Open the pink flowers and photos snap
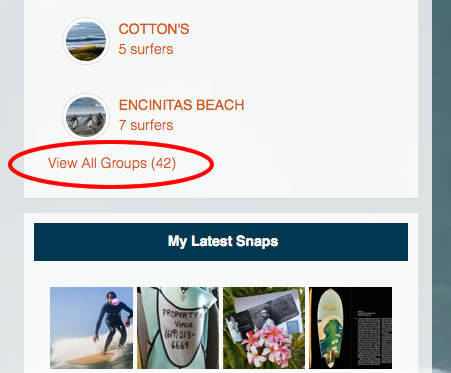The height and width of the screenshot is (373, 451). (264, 328)
